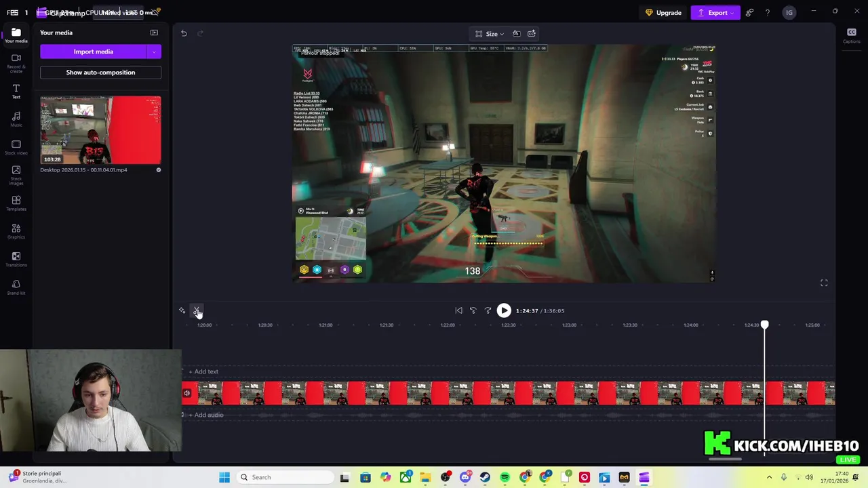Click the added-to-timeline checkmark beside the mp4 filename
This screenshot has height=488, width=868.
click(x=159, y=170)
